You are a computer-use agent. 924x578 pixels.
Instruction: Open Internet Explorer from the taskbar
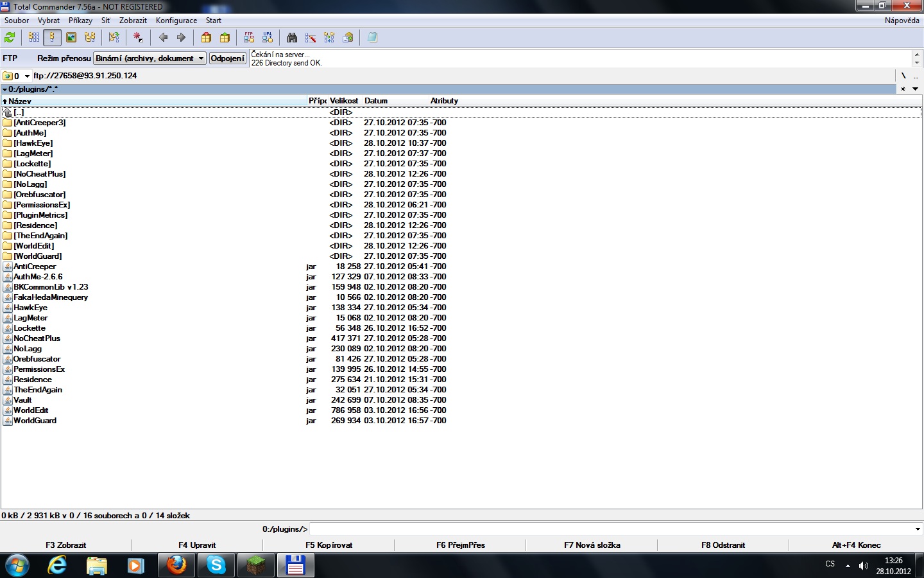[57, 565]
